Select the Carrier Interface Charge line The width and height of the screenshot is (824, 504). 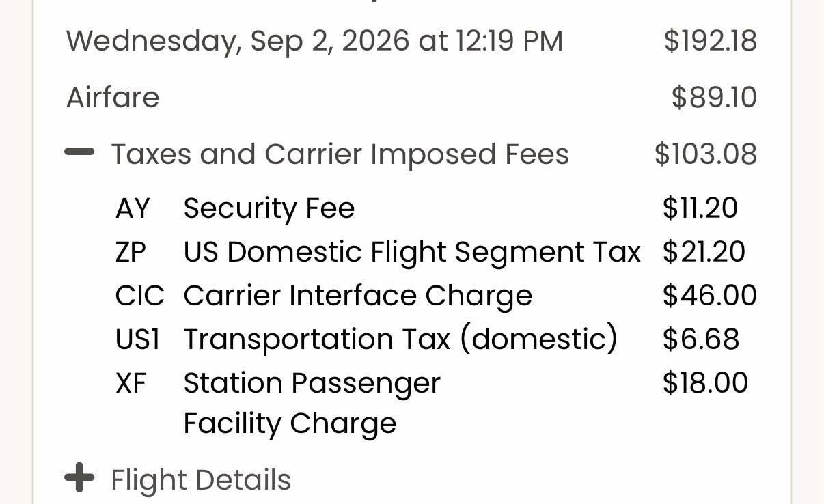[x=436, y=296]
